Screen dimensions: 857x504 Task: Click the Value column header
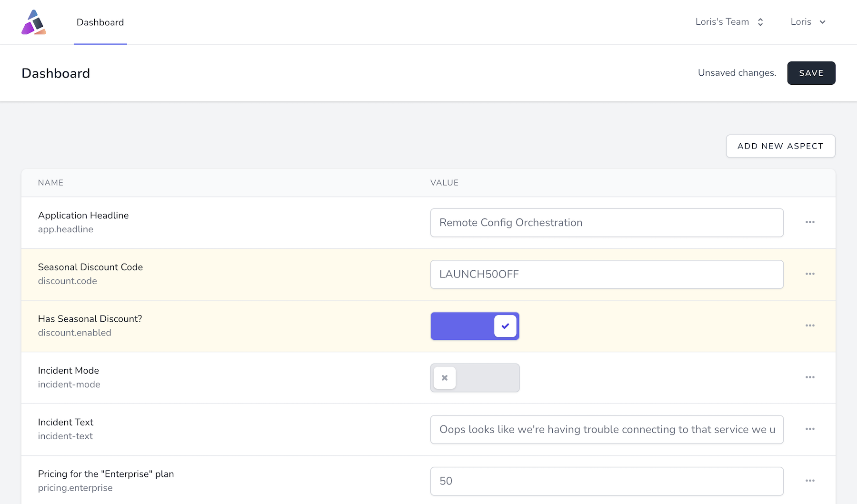pyautogui.click(x=444, y=183)
